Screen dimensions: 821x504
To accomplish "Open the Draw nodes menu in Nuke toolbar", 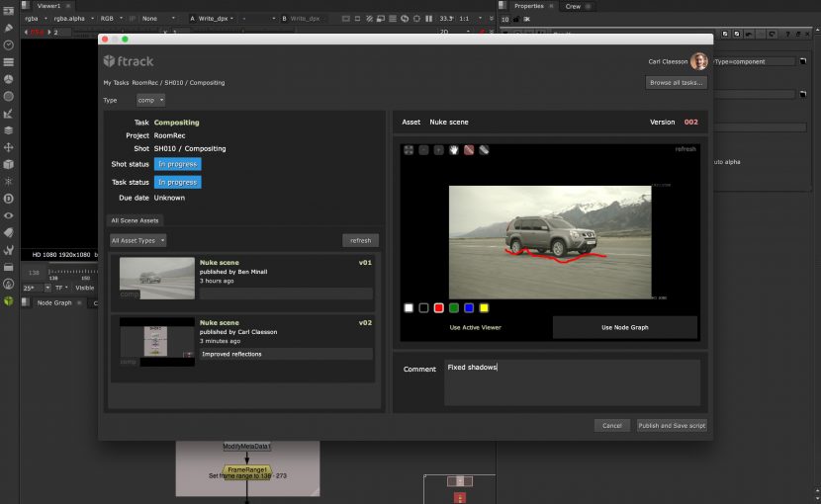I will coord(8,28).
